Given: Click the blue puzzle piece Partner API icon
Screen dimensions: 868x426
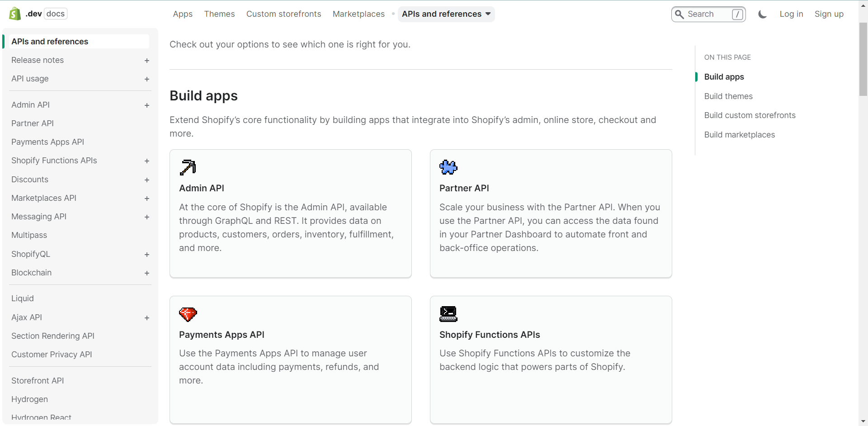Looking at the screenshot, I should pyautogui.click(x=448, y=167).
